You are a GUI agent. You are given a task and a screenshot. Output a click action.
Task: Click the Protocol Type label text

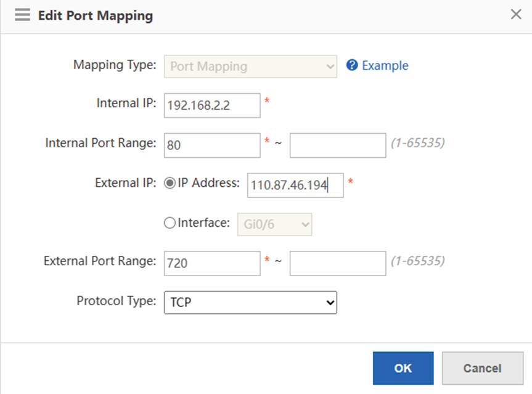[x=117, y=301]
